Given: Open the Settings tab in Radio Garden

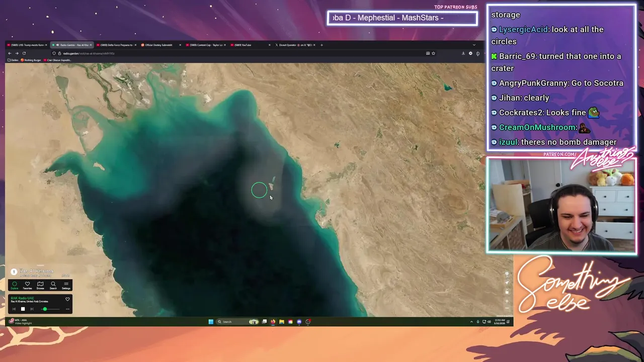Looking at the screenshot, I should 66,286.
